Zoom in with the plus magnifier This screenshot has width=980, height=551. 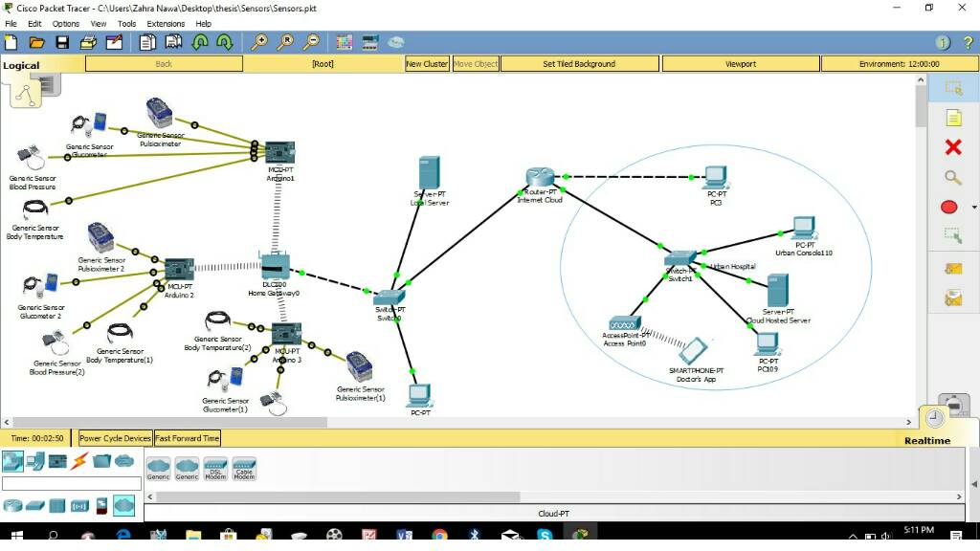pyautogui.click(x=258, y=42)
